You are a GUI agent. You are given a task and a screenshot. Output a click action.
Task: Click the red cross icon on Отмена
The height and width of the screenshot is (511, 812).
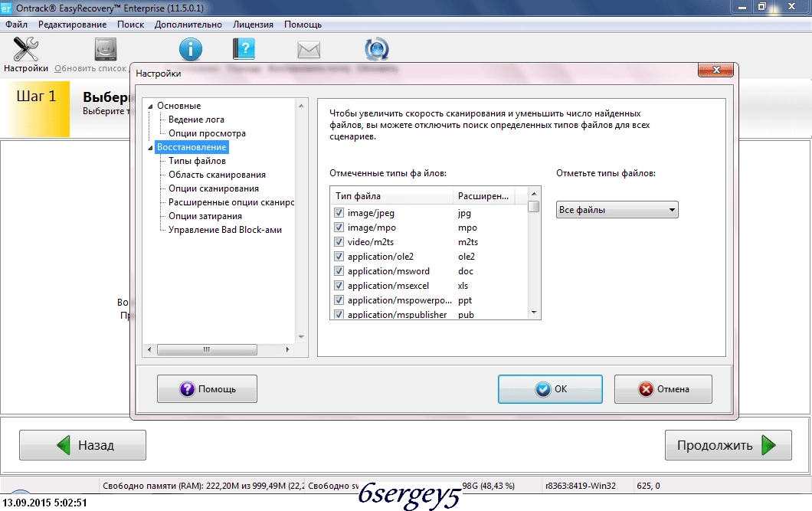coord(646,389)
